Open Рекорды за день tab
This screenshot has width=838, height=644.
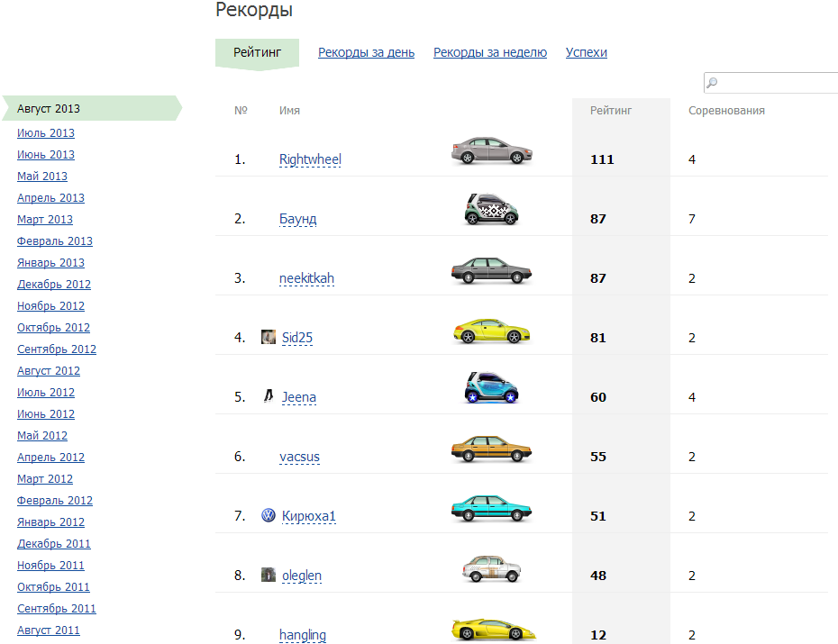pyautogui.click(x=366, y=52)
